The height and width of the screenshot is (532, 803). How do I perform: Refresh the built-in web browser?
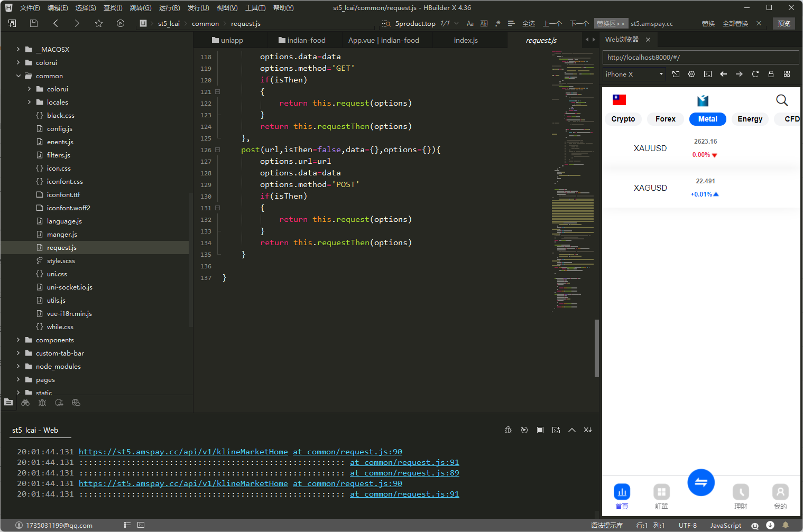pyautogui.click(x=755, y=74)
